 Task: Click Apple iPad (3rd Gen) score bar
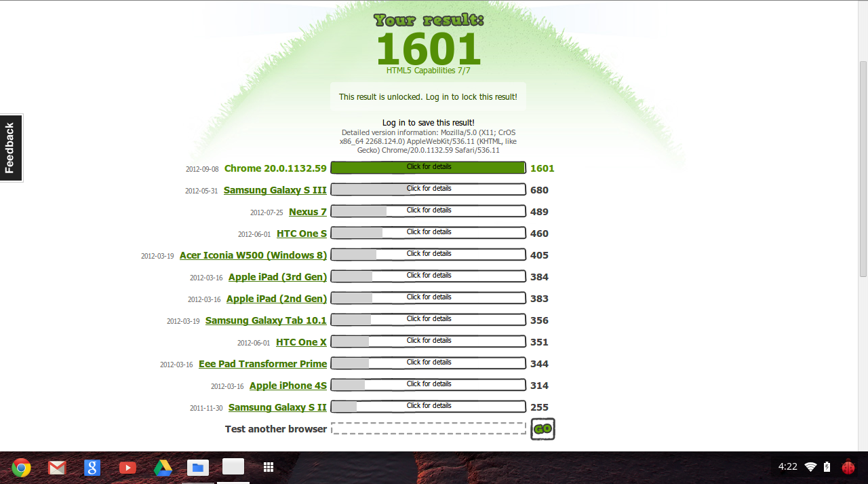pyautogui.click(x=428, y=276)
